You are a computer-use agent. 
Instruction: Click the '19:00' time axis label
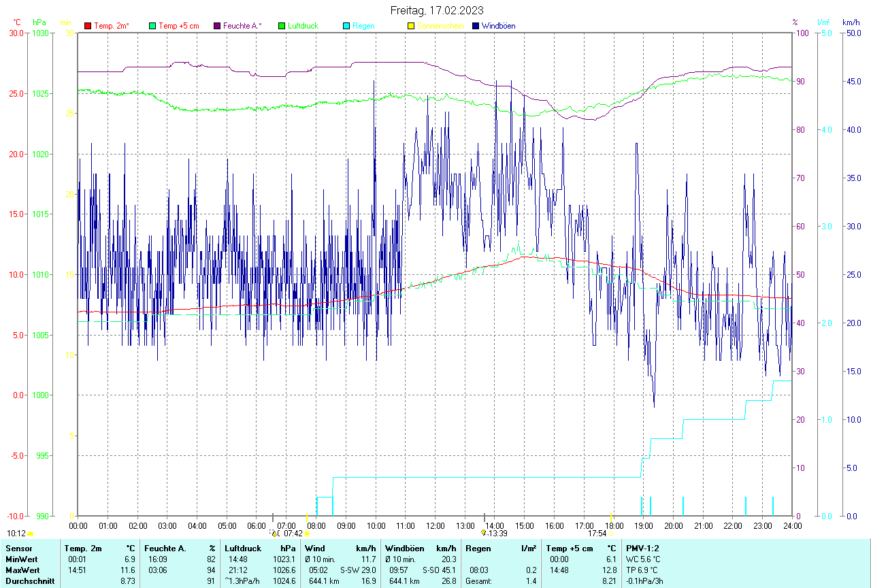(644, 525)
